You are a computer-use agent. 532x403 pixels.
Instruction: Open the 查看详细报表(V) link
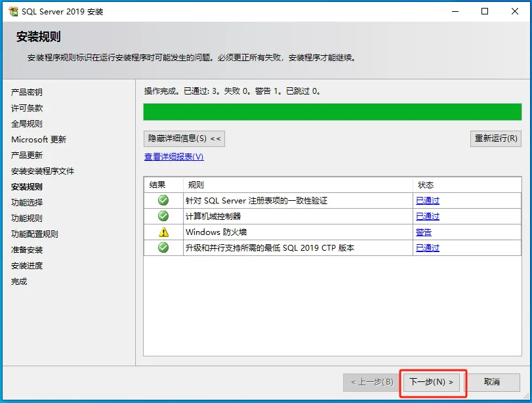(x=174, y=156)
